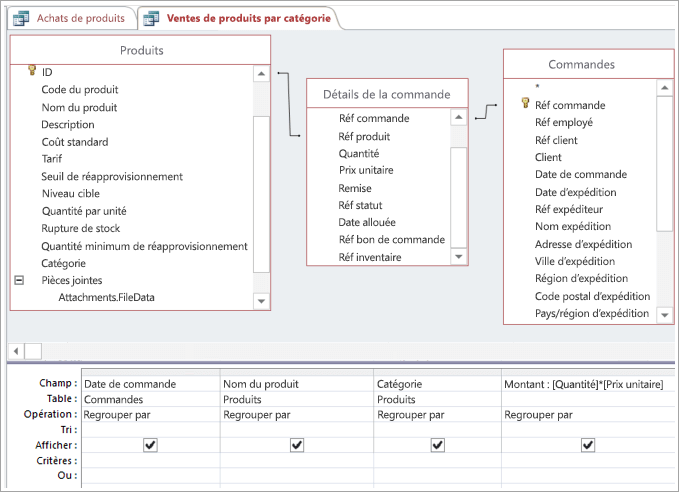Click the left arrow of horizontal scrollbar
Screen dimensions: 679x492
[x=16, y=351]
